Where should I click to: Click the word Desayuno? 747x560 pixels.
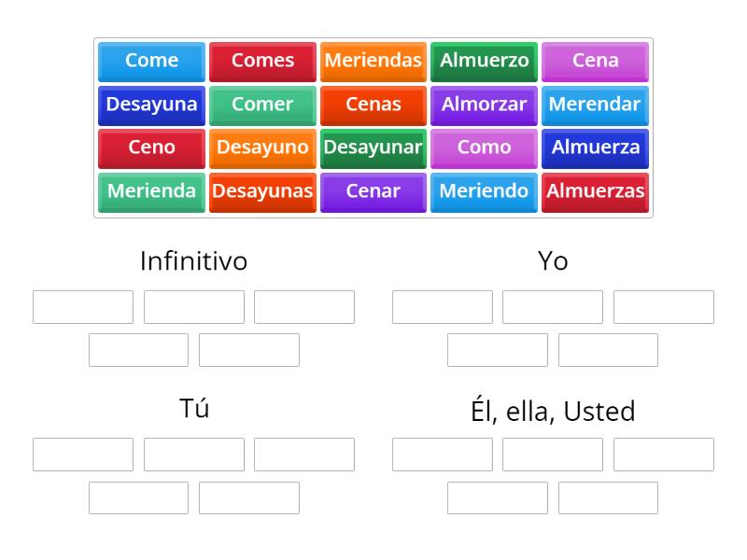[262, 147]
